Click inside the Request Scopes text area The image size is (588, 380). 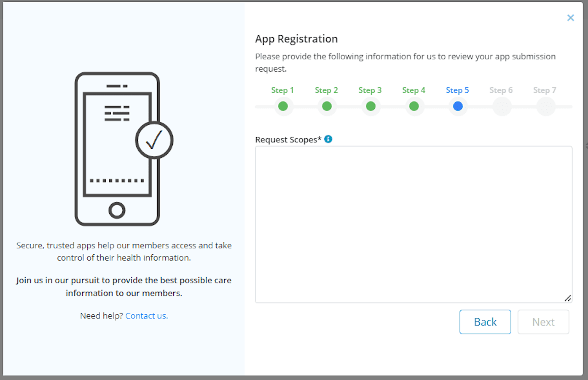pos(413,224)
